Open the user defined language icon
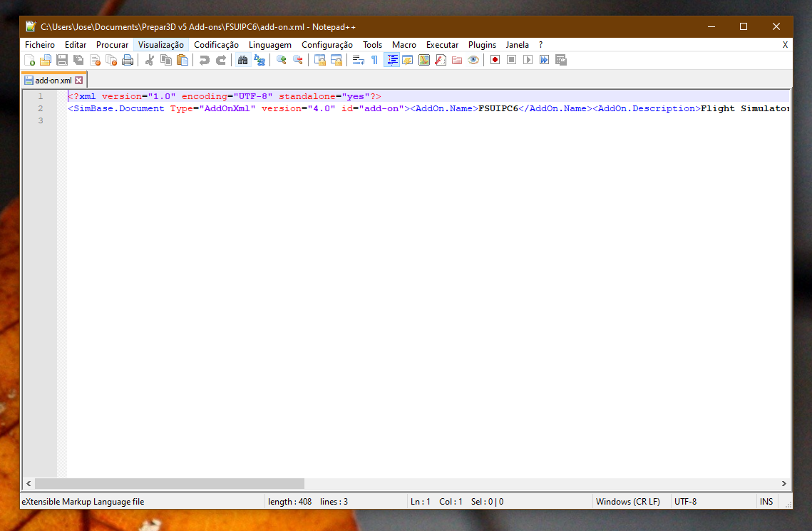This screenshot has height=531, width=812. point(408,60)
